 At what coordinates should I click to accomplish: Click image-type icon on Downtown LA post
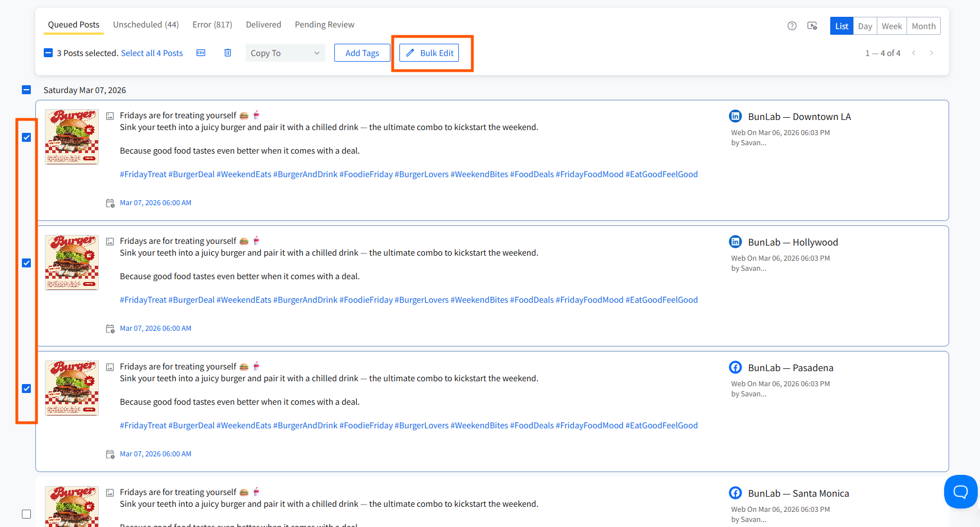[110, 116]
